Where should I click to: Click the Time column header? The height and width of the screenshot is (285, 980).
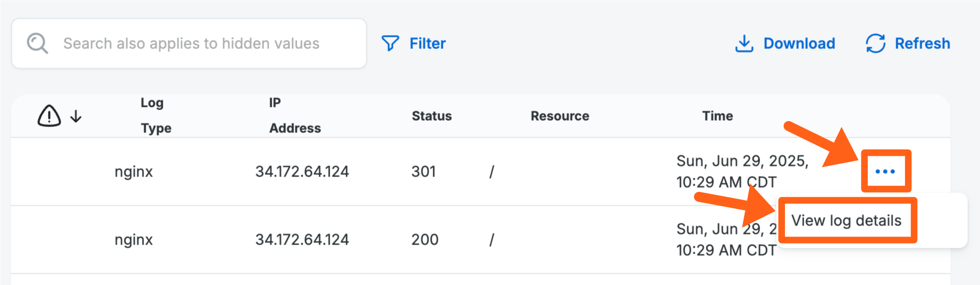click(x=717, y=116)
